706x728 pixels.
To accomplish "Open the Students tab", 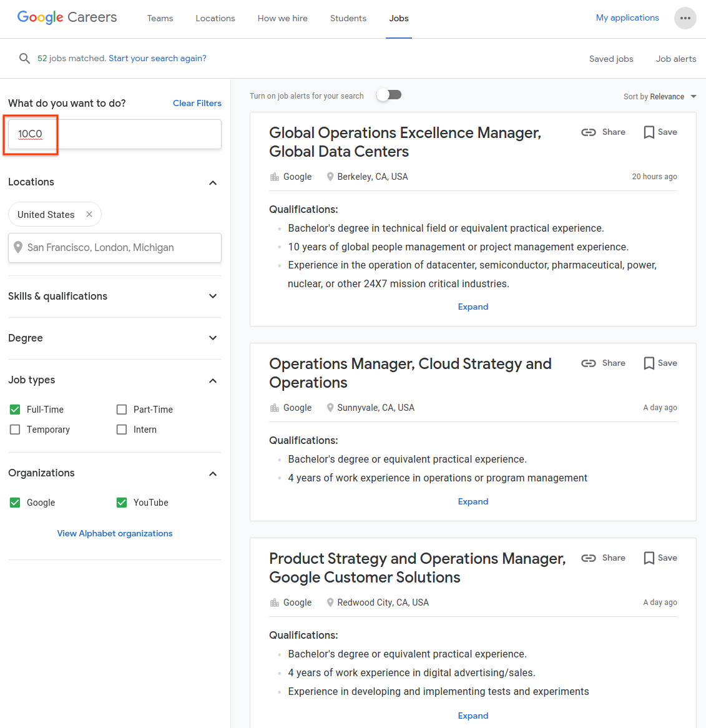I will pos(348,19).
